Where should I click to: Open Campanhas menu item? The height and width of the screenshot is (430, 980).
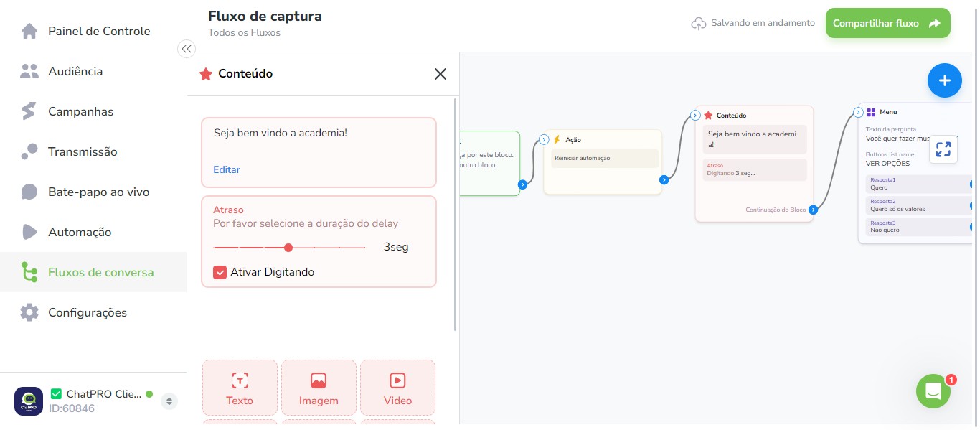(x=93, y=111)
